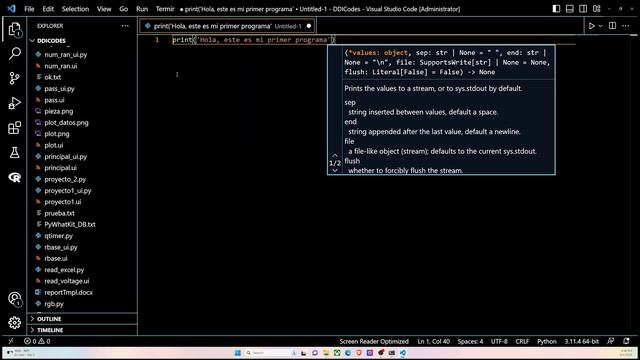
Task: Open principal_ui.py file
Action: 65,156
